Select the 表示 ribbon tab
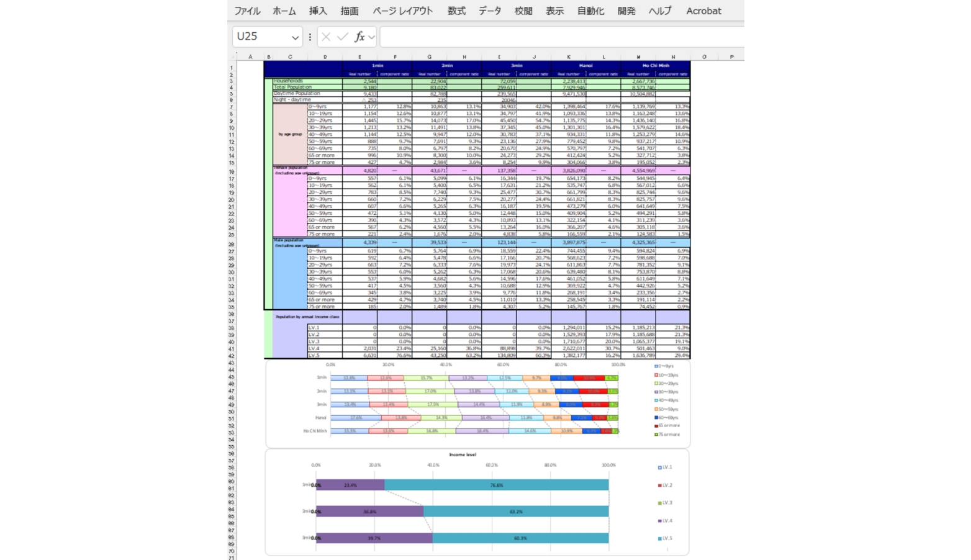The width and height of the screenshot is (971, 560). 554,11
